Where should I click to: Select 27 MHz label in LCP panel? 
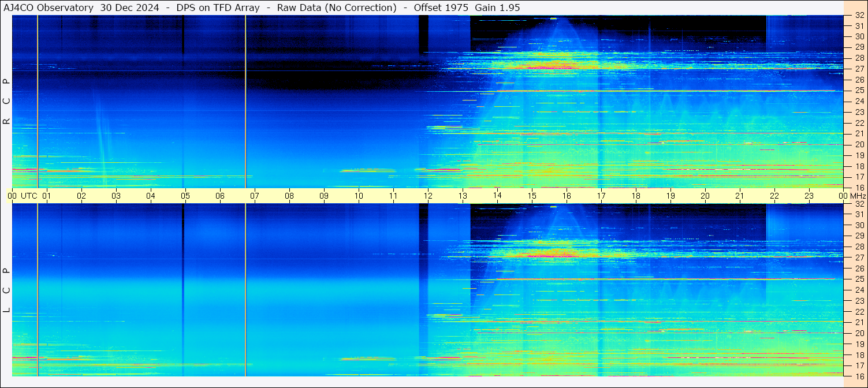point(859,258)
